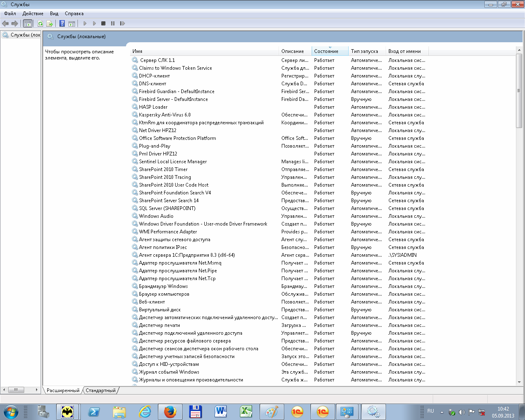Image resolution: width=525 pixels, height=420 pixels.
Task: Open the Действие menu
Action: point(33,14)
